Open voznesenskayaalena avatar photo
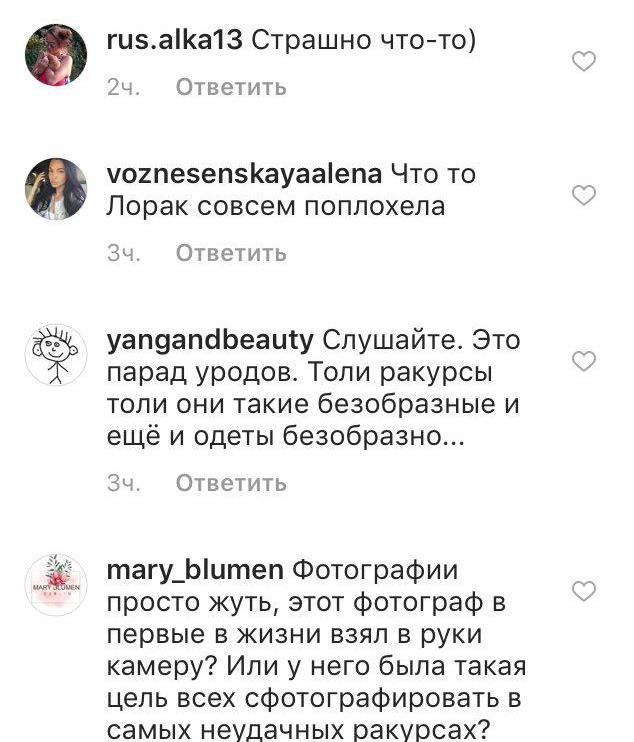 point(56,189)
